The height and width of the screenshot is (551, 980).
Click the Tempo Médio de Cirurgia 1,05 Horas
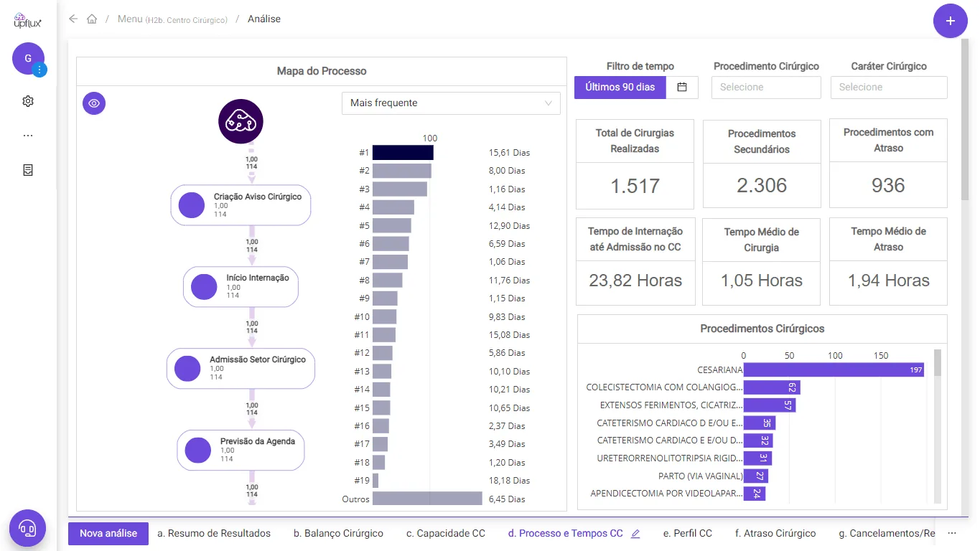(762, 281)
